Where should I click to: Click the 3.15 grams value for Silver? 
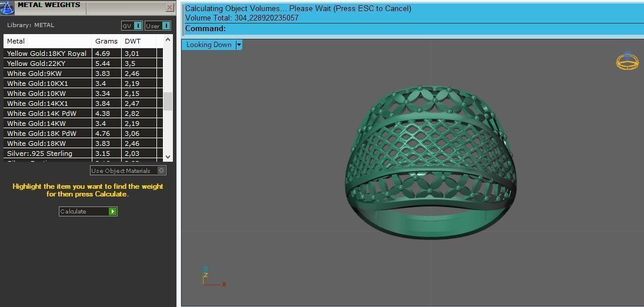(102, 153)
